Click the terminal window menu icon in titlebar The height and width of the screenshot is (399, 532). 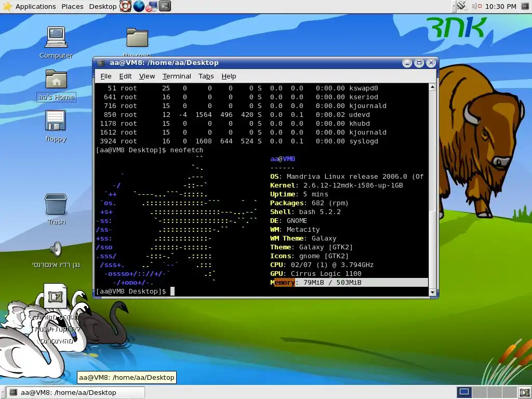click(x=101, y=63)
